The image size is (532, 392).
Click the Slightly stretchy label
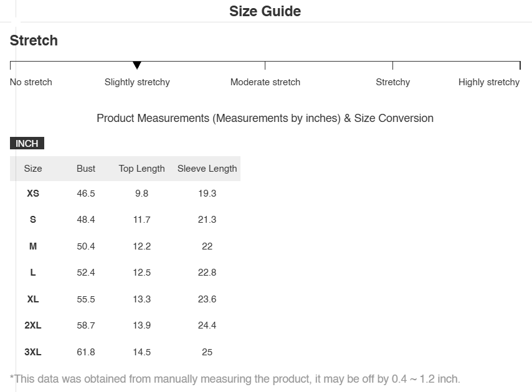(x=137, y=82)
